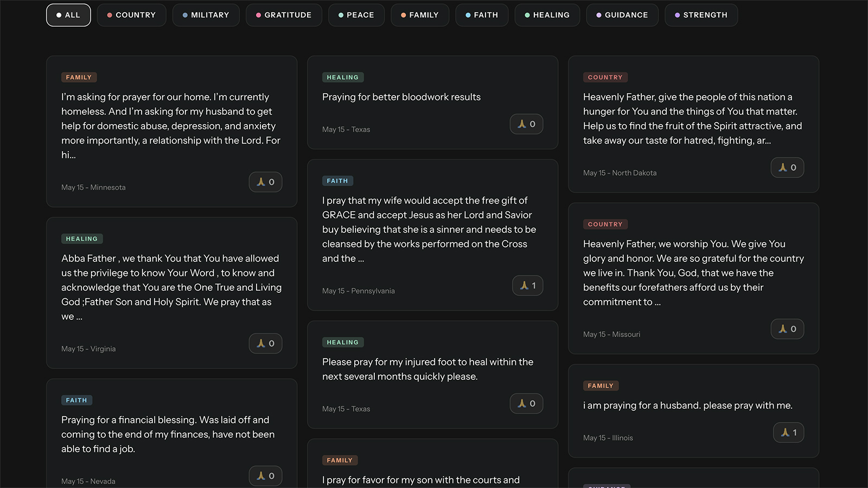Click the praying-hands button on the Missouri request
The width and height of the screenshot is (868, 488).
point(787,329)
